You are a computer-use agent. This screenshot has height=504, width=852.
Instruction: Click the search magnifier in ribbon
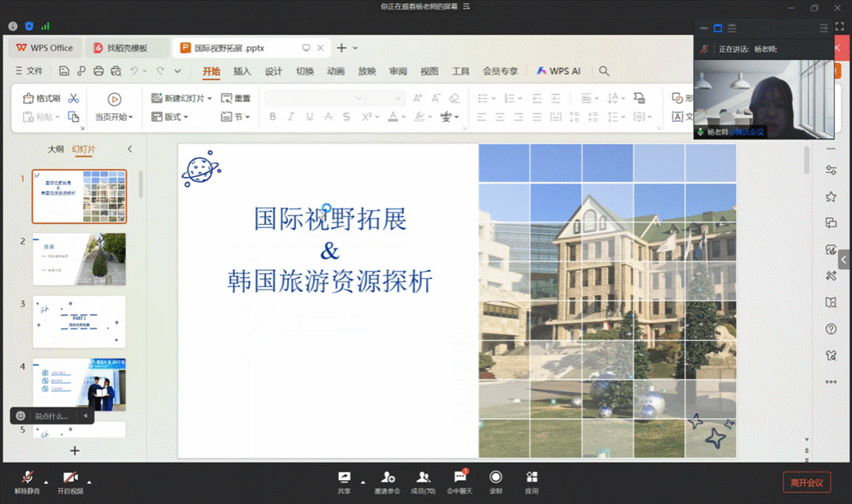click(x=604, y=71)
